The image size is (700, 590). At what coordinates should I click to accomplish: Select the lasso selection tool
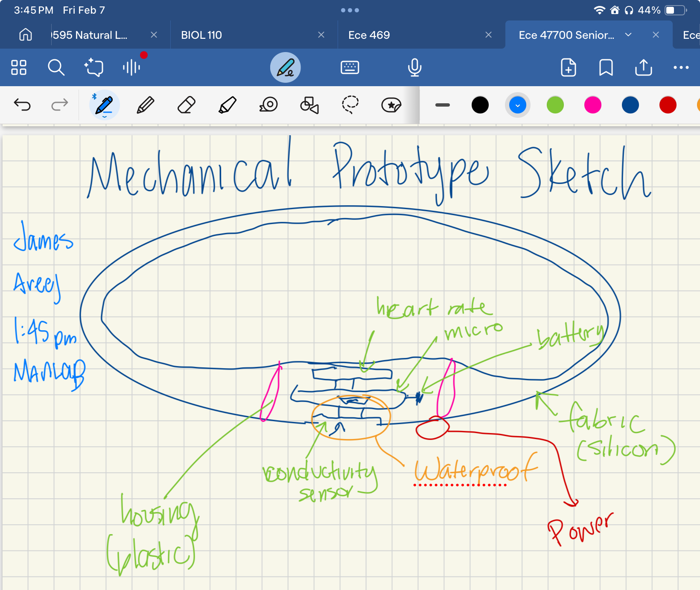coord(350,105)
